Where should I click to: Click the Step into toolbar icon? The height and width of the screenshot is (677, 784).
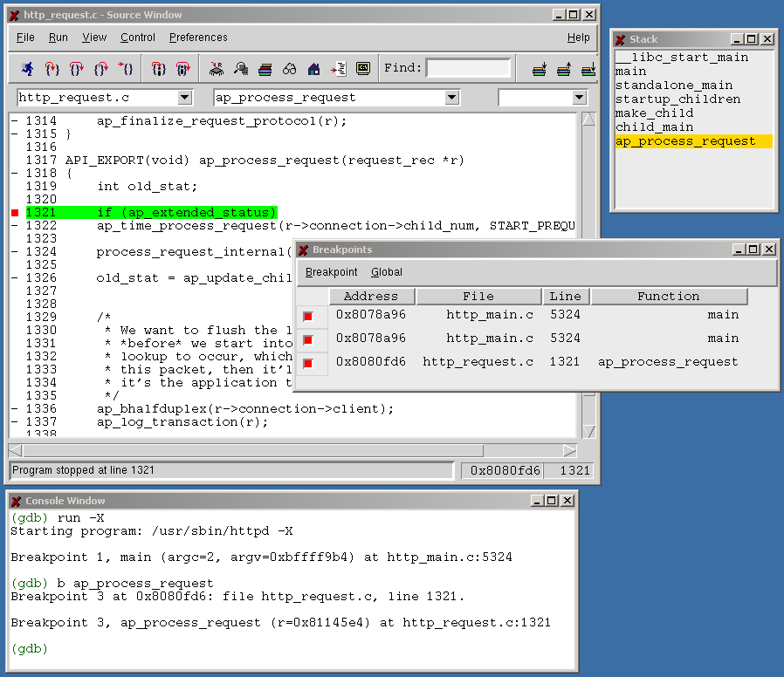tap(52, 68)
